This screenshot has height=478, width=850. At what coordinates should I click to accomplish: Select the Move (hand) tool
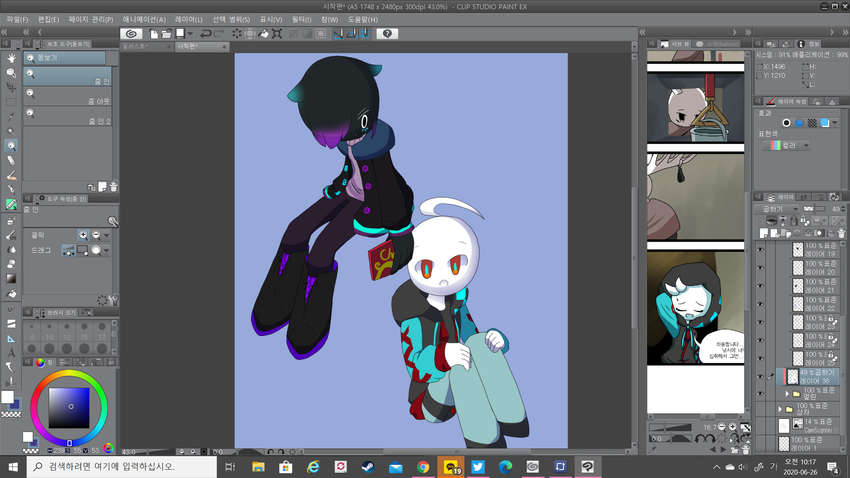[x=11, y=58]
